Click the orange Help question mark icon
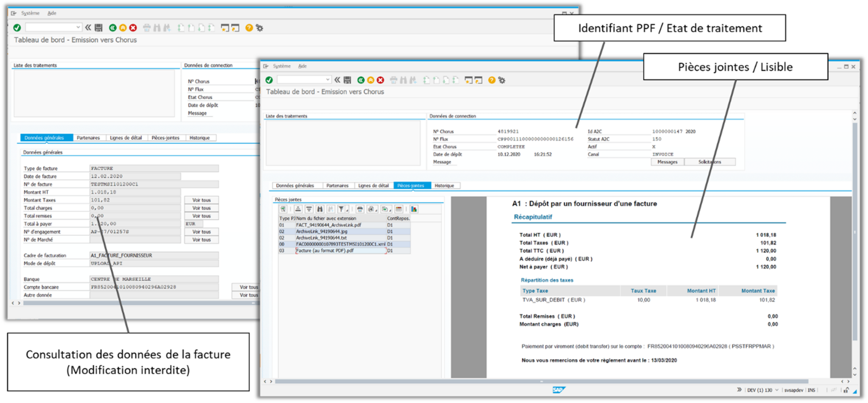The image size is (868, 403). pos(492,80)
